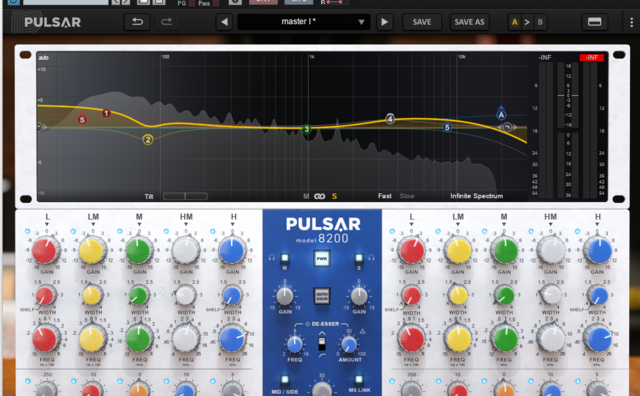Click the SAVE button

point(422,22)
